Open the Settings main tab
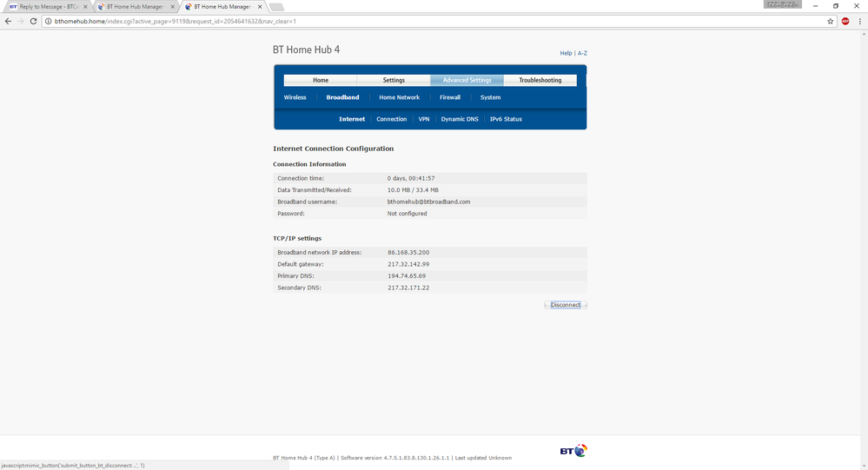The image size is (868, 470). (x=394, y=80)
